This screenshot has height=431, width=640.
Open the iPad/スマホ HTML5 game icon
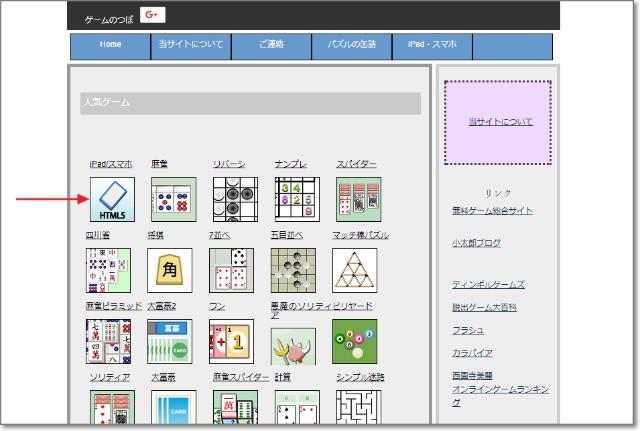[x=112, y=199]
